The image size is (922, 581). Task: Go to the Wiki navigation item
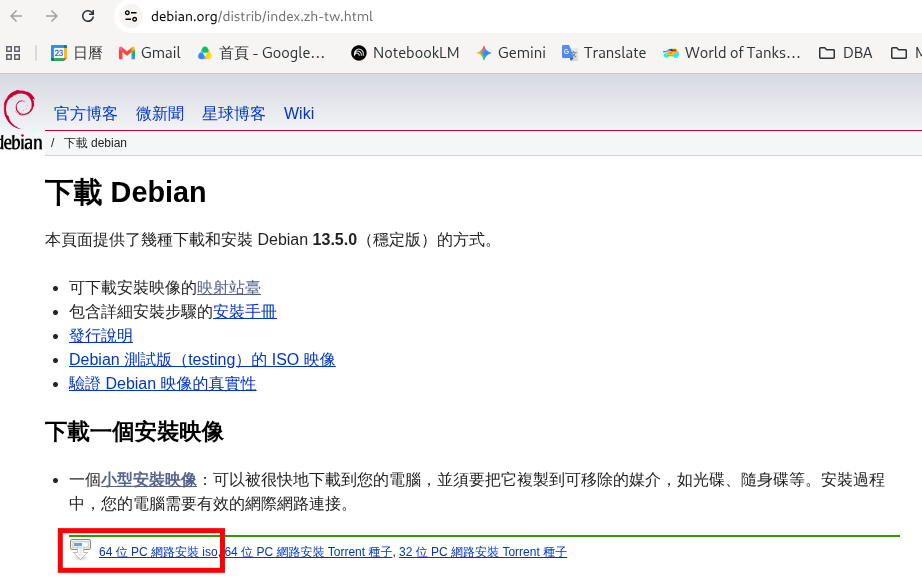[x=299, y=113]
